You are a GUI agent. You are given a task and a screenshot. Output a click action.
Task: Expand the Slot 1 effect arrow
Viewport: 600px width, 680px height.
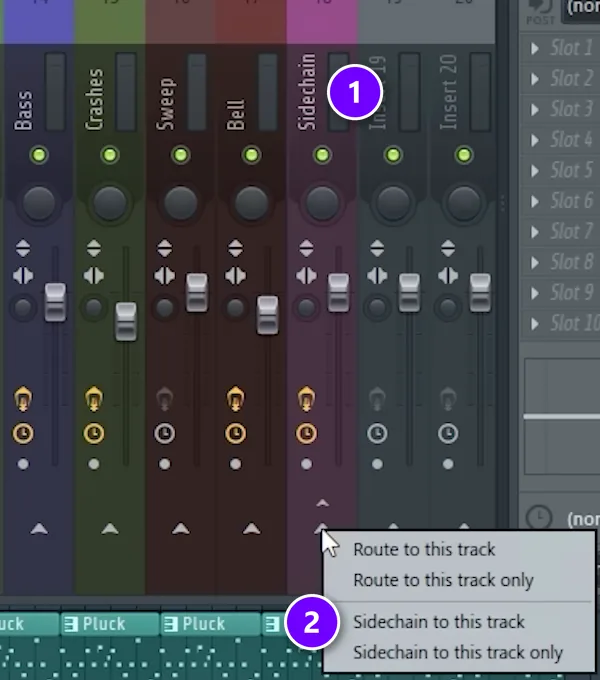[535, 48]
